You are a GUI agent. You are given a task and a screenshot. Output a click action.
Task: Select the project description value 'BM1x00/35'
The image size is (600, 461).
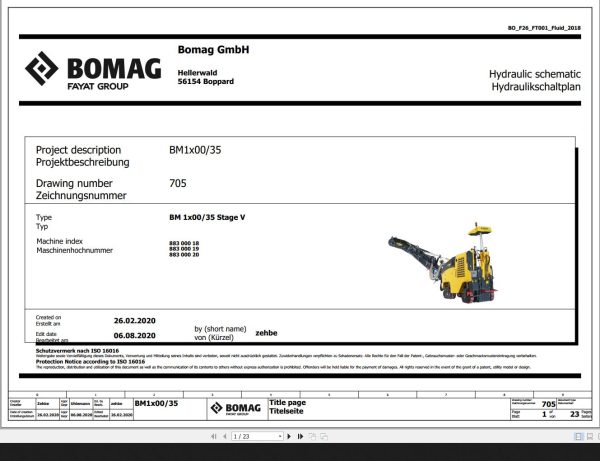coord(195,150)
